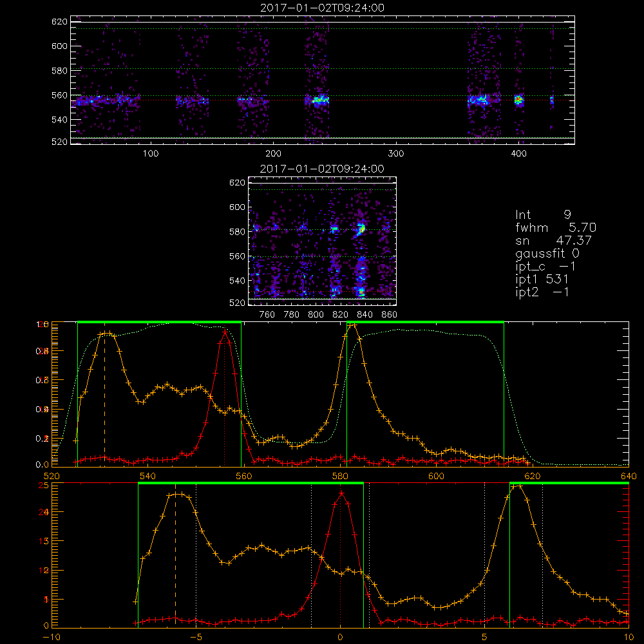This screenshot has width=644, height=644.
Task: Select the 'Int 9' readout line
Action: [543, 214]
